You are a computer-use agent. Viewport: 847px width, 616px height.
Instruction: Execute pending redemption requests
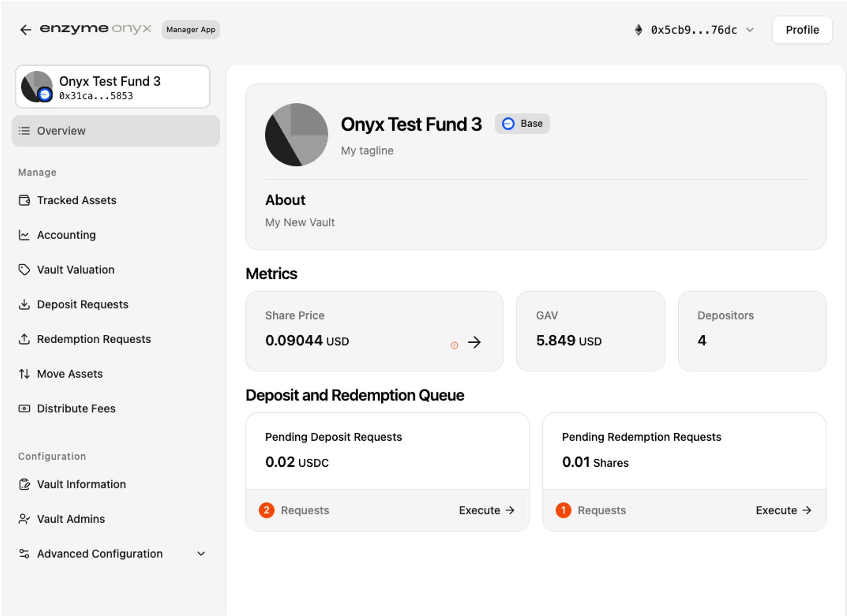[783, 511]
